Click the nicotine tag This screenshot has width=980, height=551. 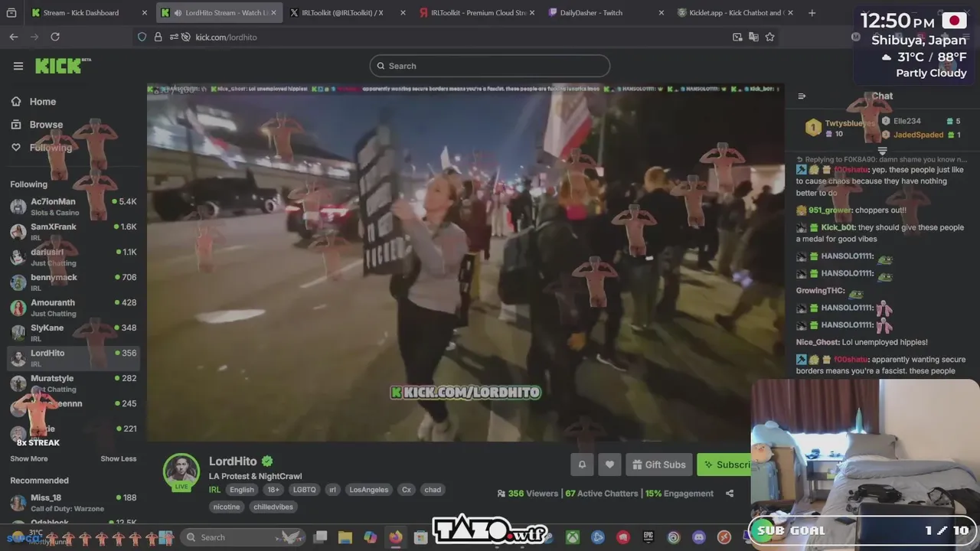(x=227, y=507)
